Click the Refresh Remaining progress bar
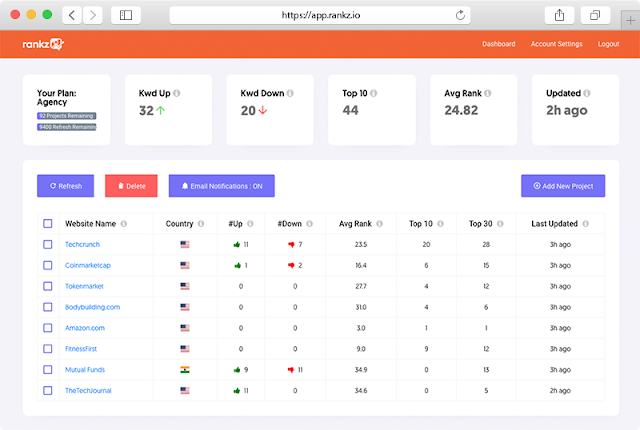This screenshot has height=430, width=640. tap(67, 127)
